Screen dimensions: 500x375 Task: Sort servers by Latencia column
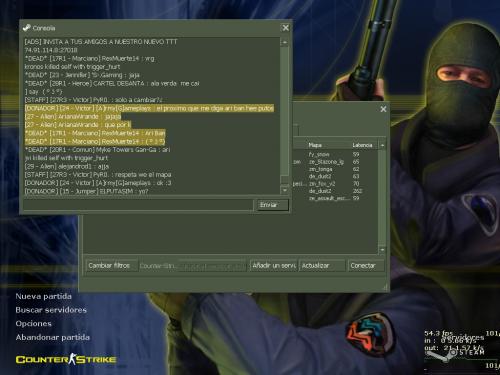point(362,145)
